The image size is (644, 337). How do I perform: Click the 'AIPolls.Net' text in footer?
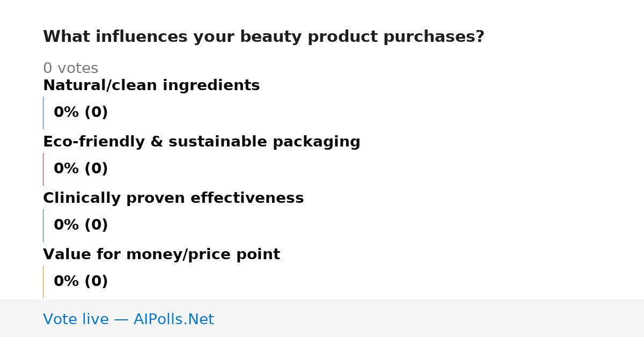(x=173, y=319)
